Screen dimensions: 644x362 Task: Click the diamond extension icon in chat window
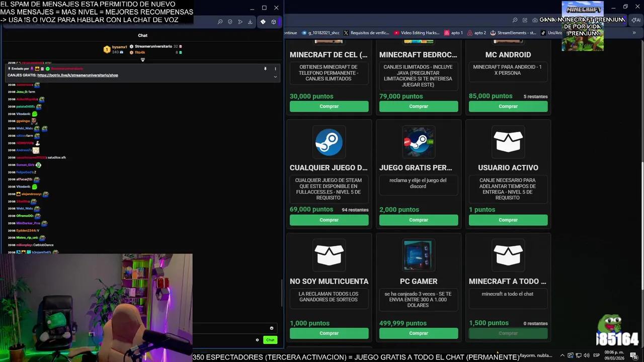tap(263, 22)
